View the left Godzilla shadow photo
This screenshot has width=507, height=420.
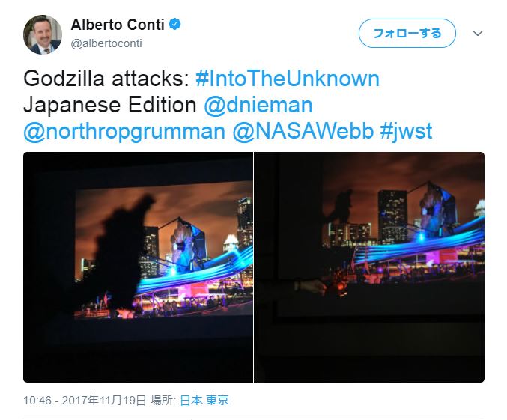click(138, 267)
